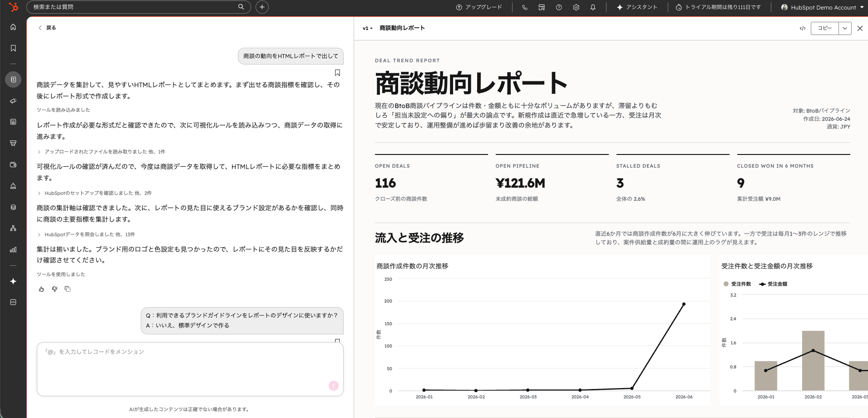Open the アシスタント button
The height and width of the screenshot is (418, 868).
(637, 7)
